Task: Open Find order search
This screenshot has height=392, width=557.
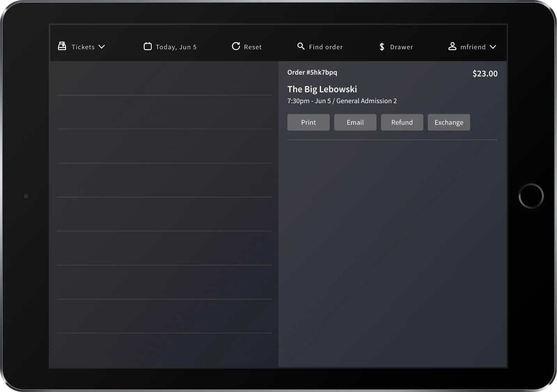Action: click(x=326, y=47)
